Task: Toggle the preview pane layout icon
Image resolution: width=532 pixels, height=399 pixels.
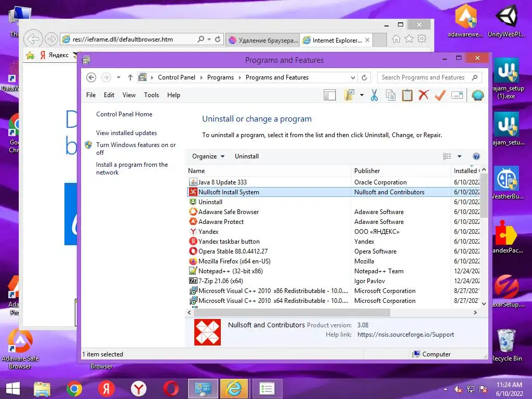Action: (329, 96)
